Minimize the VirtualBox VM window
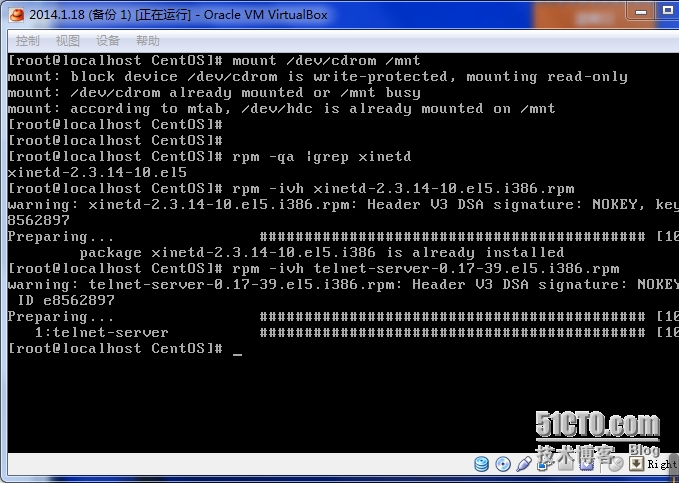The width and height of the screenshot is (679, 483). 641,12
